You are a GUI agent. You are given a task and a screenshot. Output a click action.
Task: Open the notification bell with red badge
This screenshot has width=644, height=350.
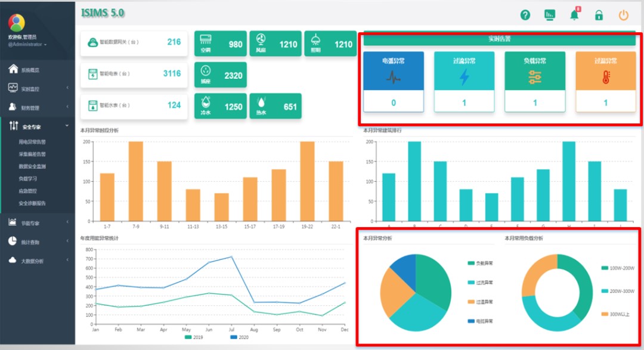[x=574, y=16]
